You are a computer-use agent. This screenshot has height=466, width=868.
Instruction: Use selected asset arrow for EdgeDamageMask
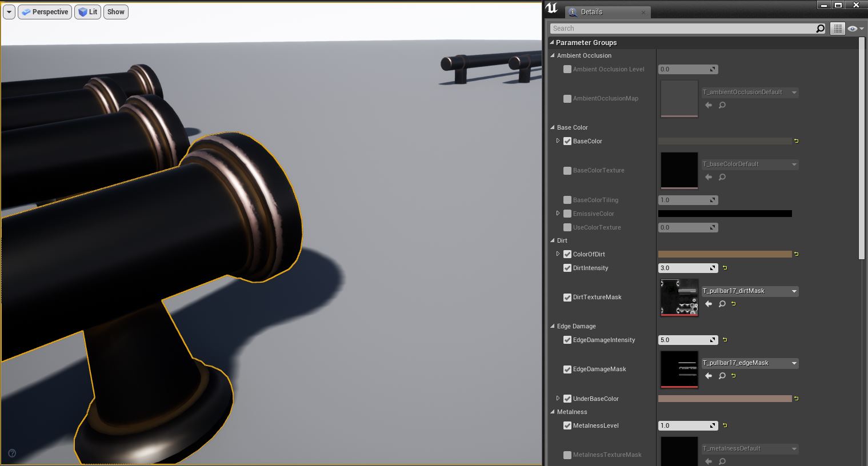pyautogui.click(x=709, y=376)
